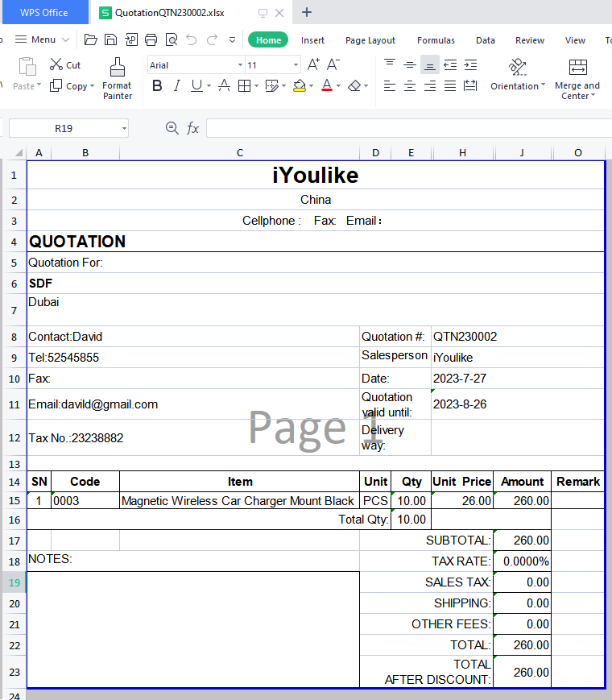
Task: Open the Insert ribbon tab
Action: click(312, 40)
